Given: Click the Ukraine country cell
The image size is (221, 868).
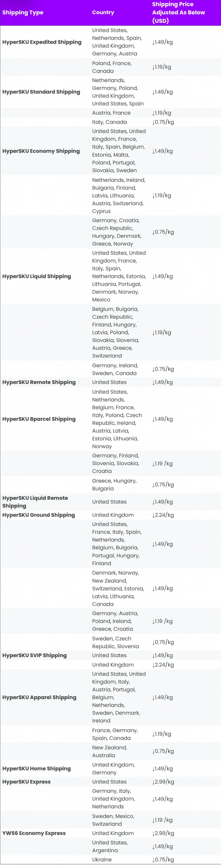Looking at the screenshot, I should [x=102, y=859].
